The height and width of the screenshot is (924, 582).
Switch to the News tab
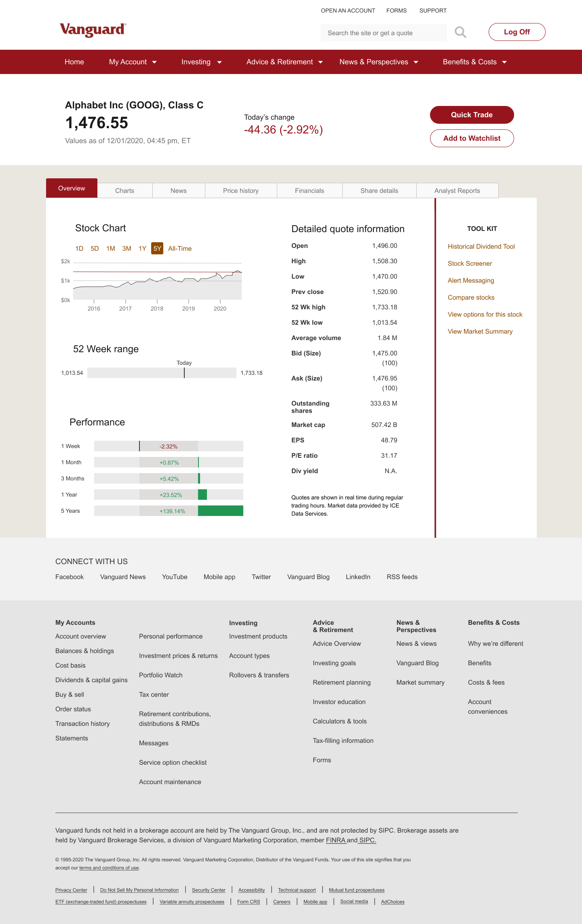pos(179,190)
